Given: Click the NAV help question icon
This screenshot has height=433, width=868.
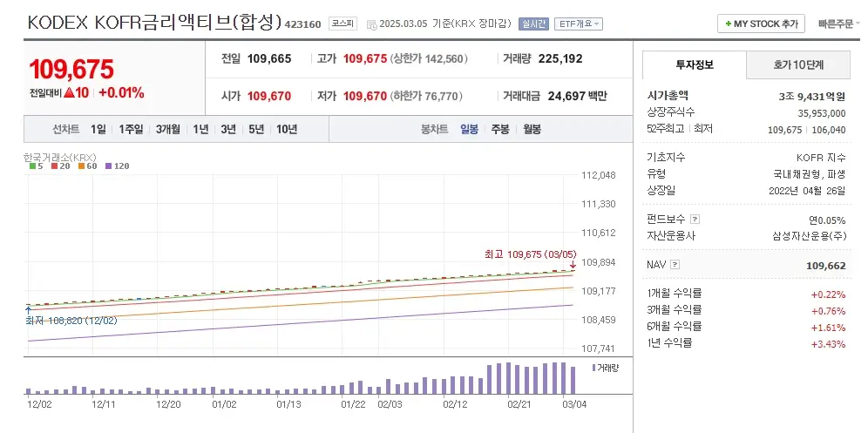Looking at the screenshot, I should click(675, 264).
